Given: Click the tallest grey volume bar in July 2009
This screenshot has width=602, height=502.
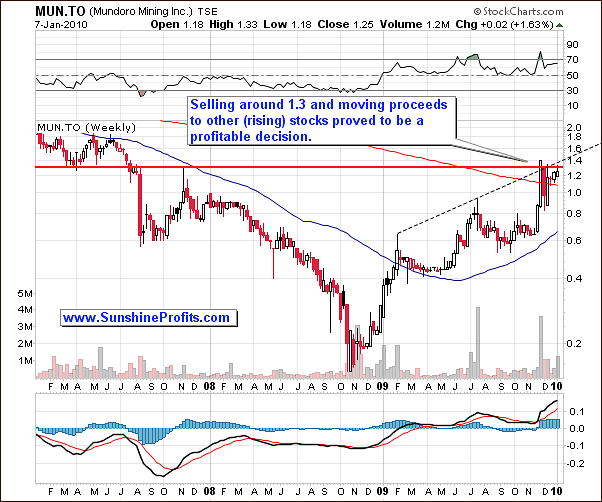Looking at the screenshot, I should click(x=478, y=342).
